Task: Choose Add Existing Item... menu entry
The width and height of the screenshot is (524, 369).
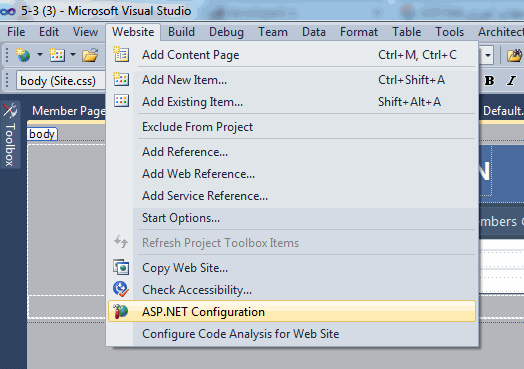Action: pyautogui.click(x=292, y=102)
